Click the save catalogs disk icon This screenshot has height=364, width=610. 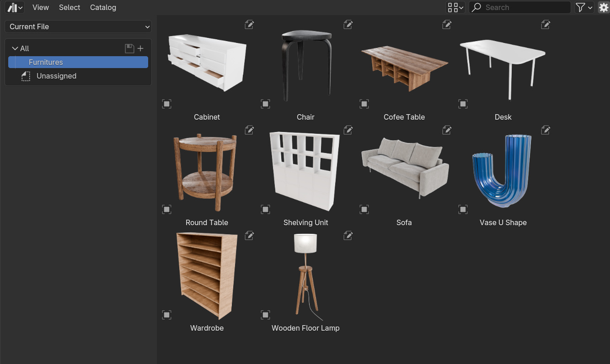(x=129, y=48)
